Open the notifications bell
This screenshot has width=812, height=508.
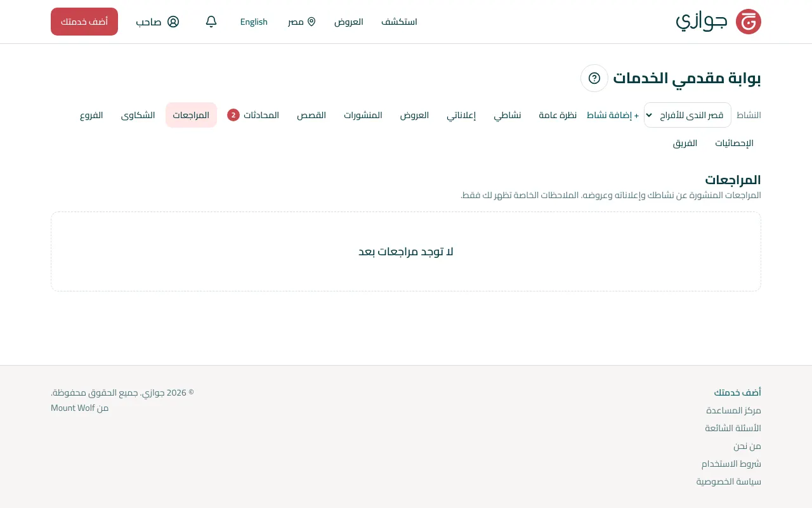[211, 22]
